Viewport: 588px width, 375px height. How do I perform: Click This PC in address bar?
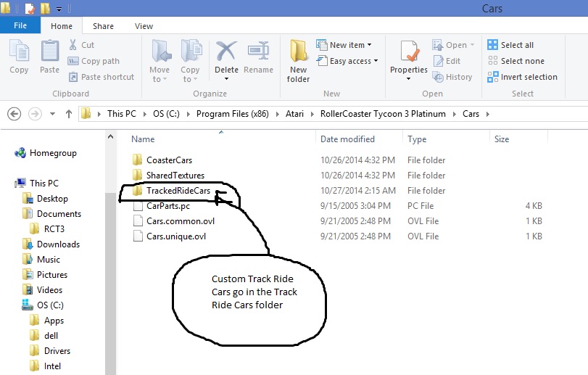(122, 114)
